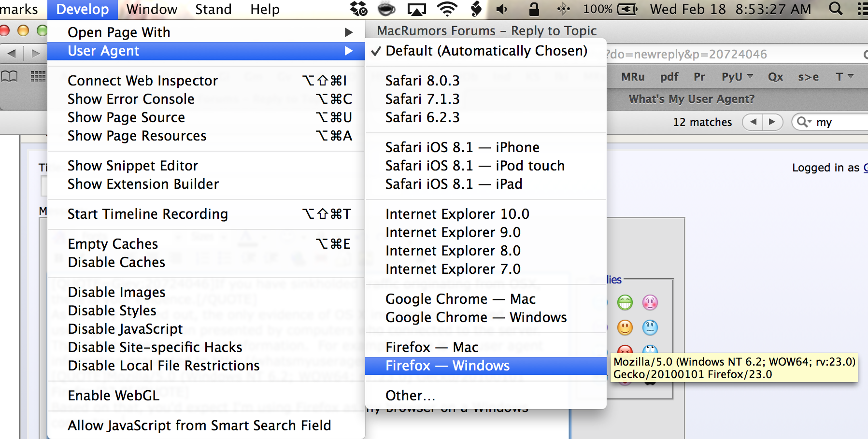Image resolution: width=868 pixels, height=439 pixels.
Task: Insert the blue sad smiley
Action: (650, 328)
